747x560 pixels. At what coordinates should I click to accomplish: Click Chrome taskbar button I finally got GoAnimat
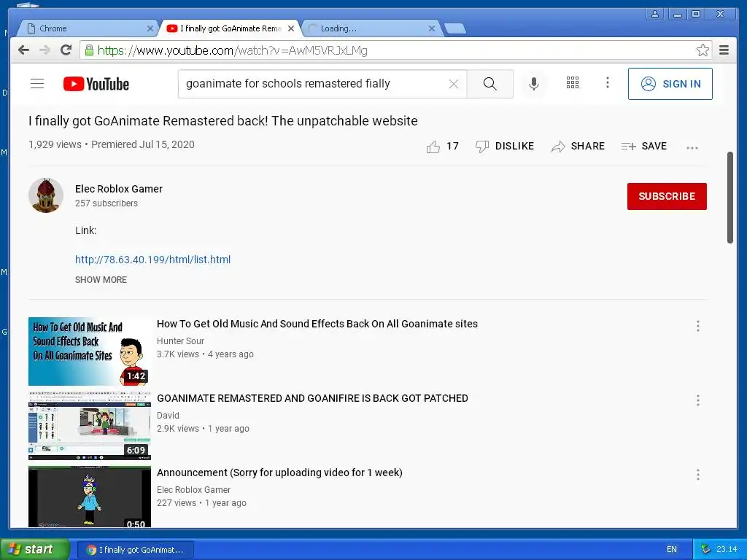136,550
